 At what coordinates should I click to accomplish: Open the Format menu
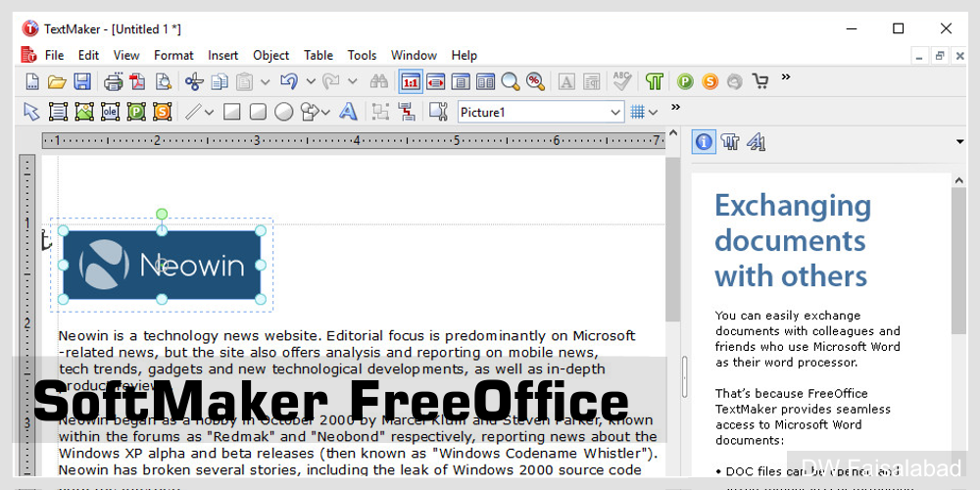pos(173,55)
